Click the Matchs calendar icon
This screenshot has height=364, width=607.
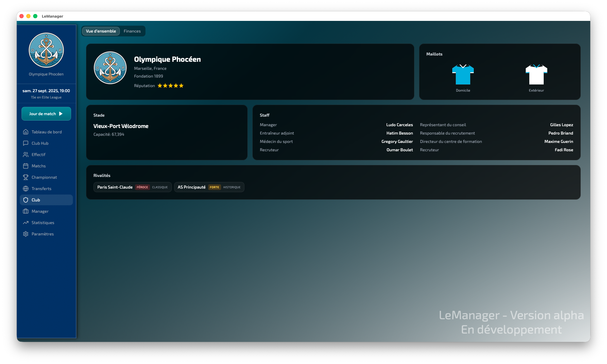tap(26, 166)
